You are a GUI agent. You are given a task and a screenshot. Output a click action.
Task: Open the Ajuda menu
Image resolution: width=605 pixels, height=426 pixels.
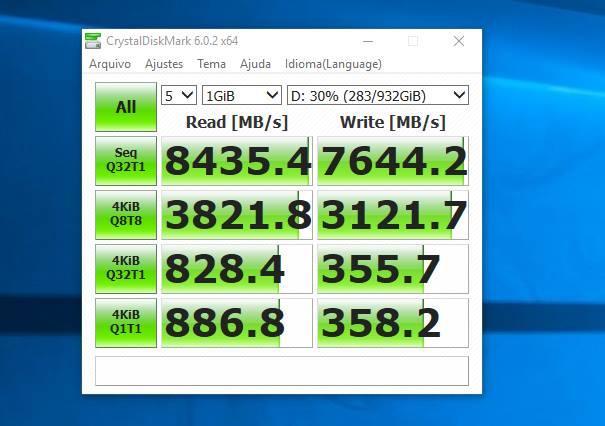[x=255, y=64]
